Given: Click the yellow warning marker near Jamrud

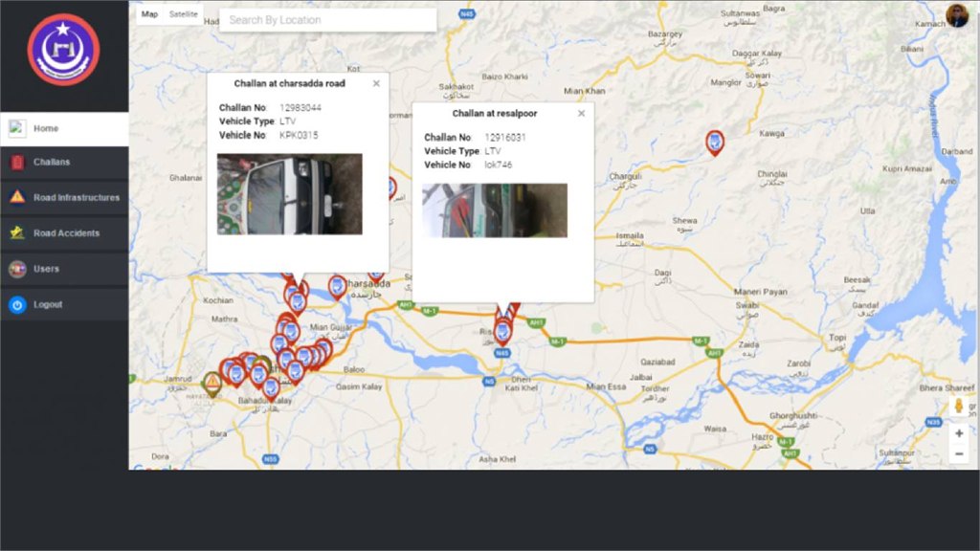Looking at the screenshot, I should pyautogui.click(x=212, y=383).
